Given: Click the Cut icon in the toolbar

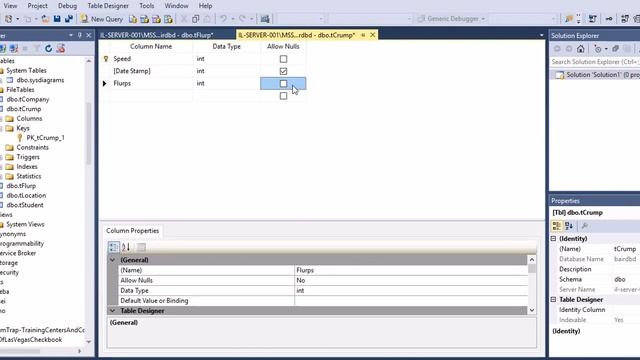Looking at the screenshot, I should pyautogui.click(x=184, y=19).
